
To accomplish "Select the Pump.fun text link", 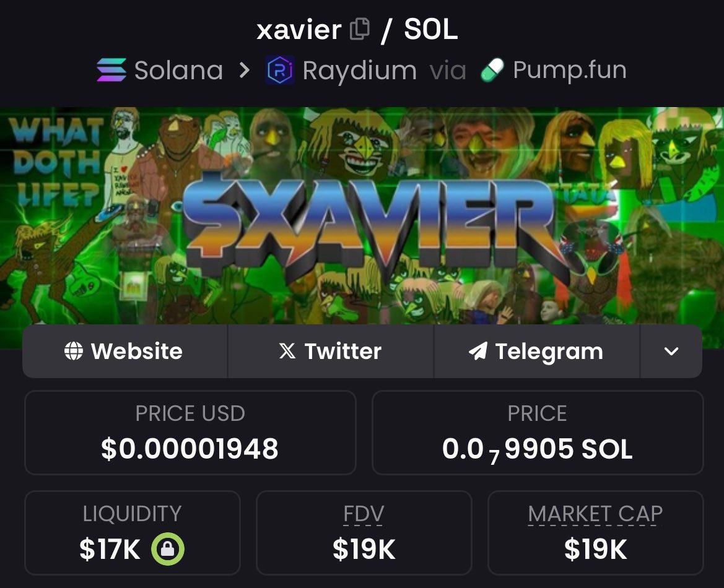I will 570,70.
